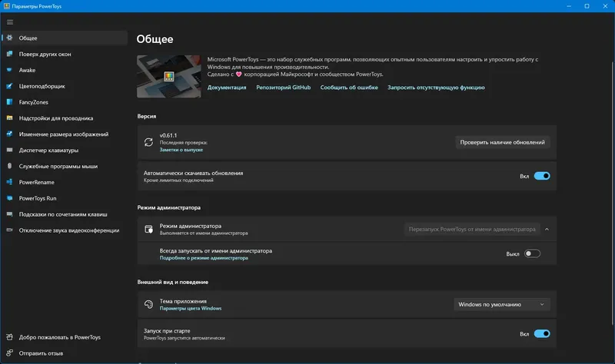Image resolution: width=615 pixels, height=364 pixels.
Task: Click Проверить наличие обновлений button
Action: click(x=503, y=142)
